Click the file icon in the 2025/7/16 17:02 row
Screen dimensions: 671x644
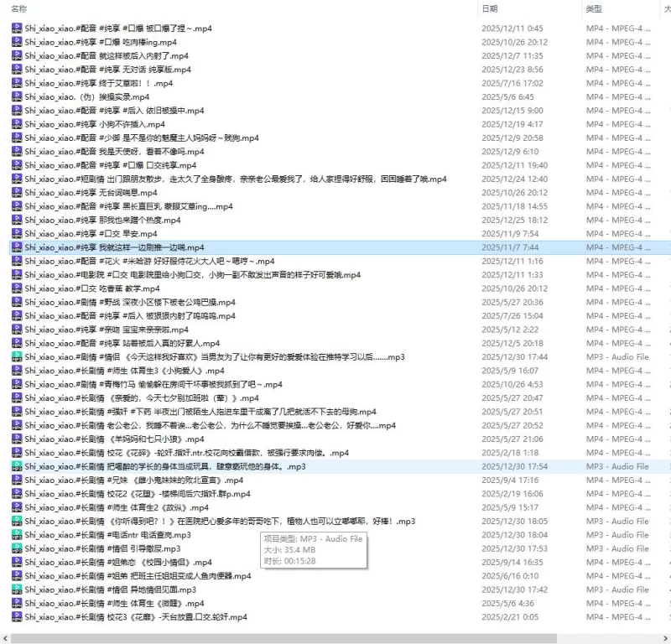pos(17,83)
